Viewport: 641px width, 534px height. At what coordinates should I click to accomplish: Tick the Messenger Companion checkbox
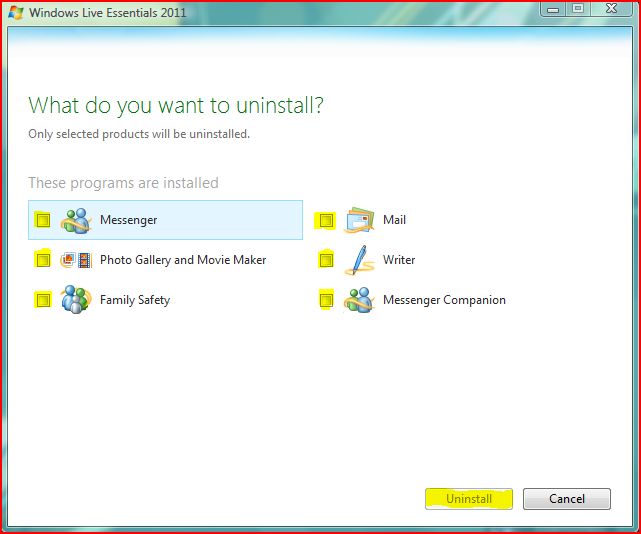[326, 300]
